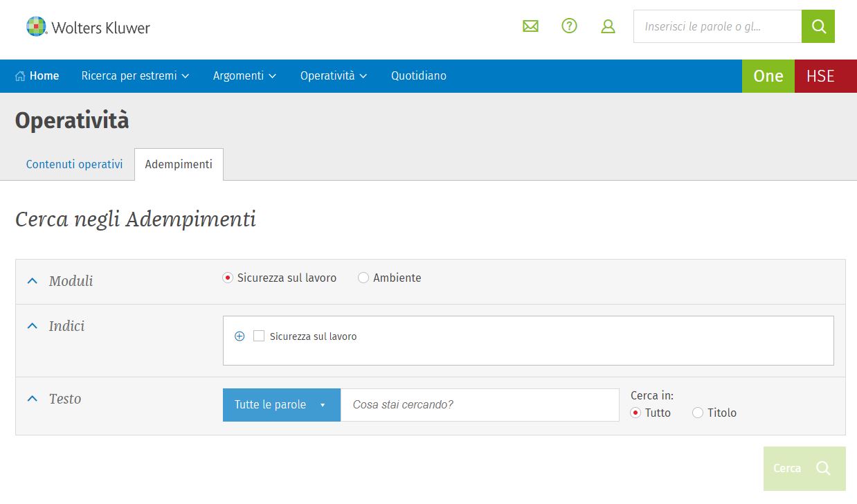Tick the Sicurezza sul lavoro index checkbox
This screenshot has width=857, height=504.
point(259,336)
